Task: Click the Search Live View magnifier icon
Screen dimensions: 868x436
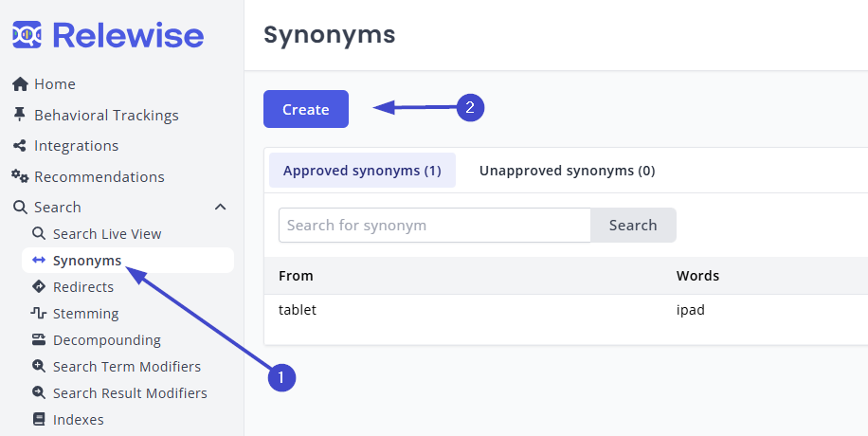Action: point(39,233)
